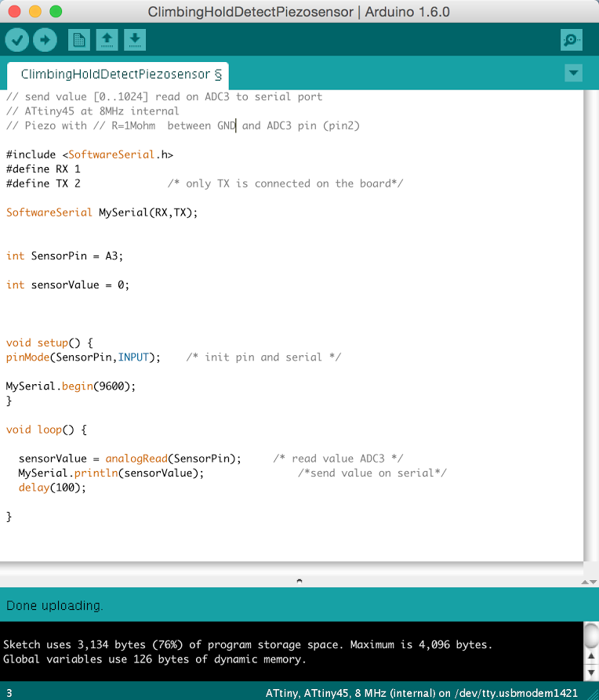Click the 'pinMode(SensorPin,INPUT);' statement
This screenshot has width=599, height=700.
[83, 357]
